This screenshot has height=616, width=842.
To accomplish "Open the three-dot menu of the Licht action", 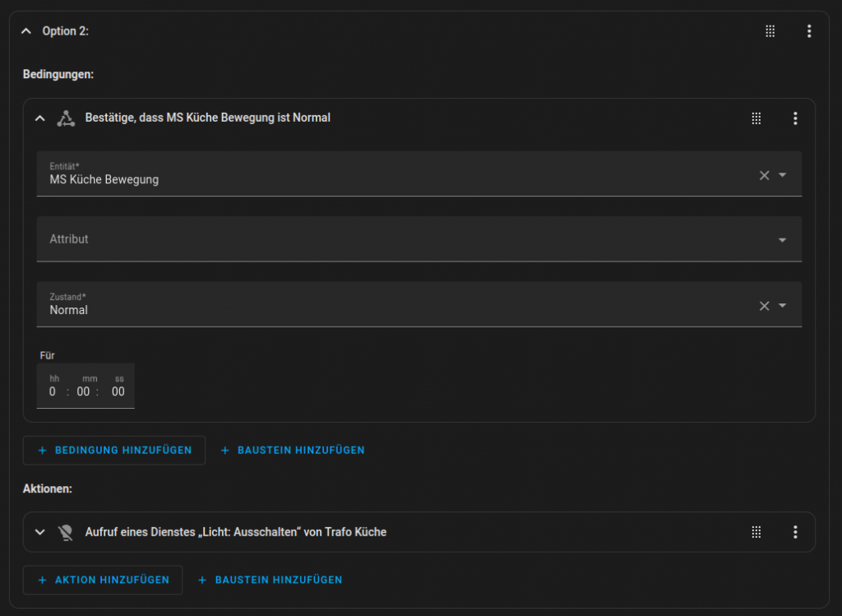I will tap(795, 532).
